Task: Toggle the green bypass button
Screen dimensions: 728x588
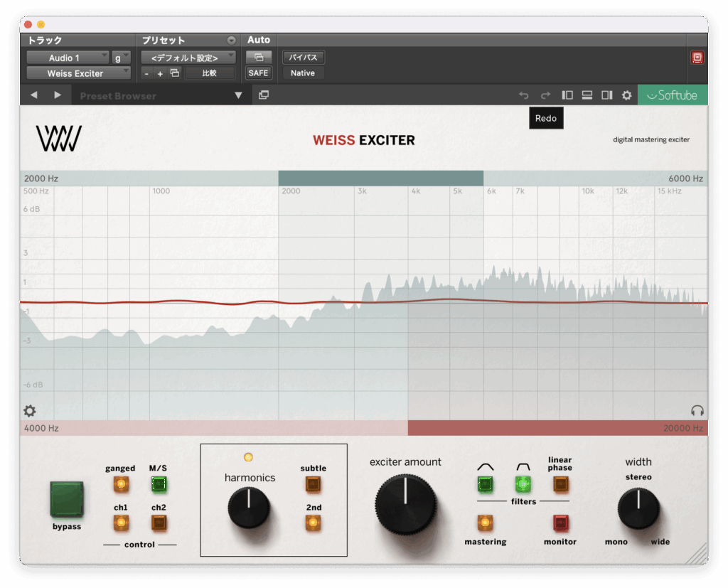Action: 67,499
